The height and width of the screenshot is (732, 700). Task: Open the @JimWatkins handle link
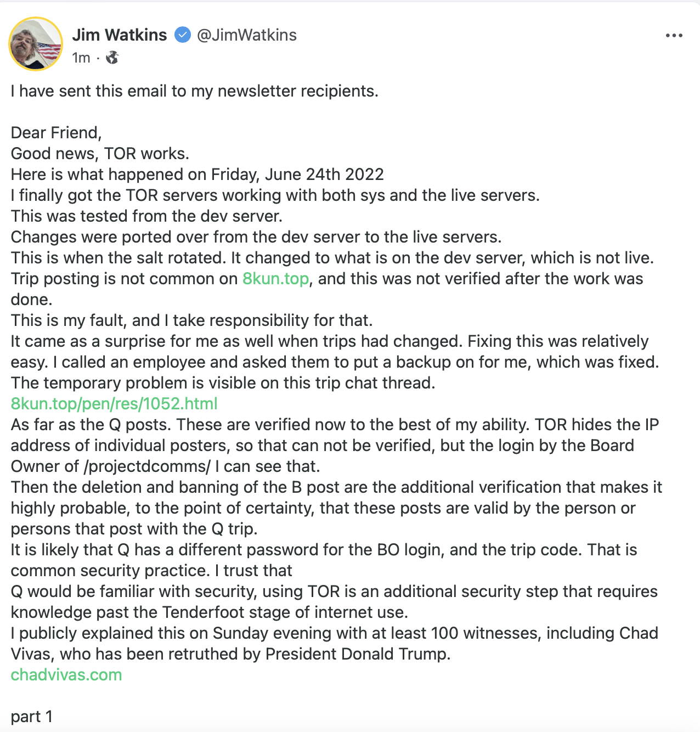point(247,35)
